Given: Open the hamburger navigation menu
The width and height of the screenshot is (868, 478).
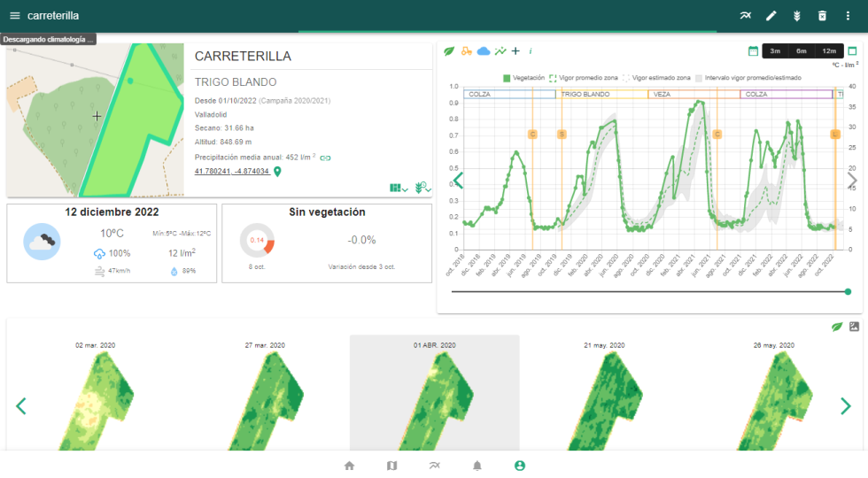Looking at the screenshot, I should 15,16.
